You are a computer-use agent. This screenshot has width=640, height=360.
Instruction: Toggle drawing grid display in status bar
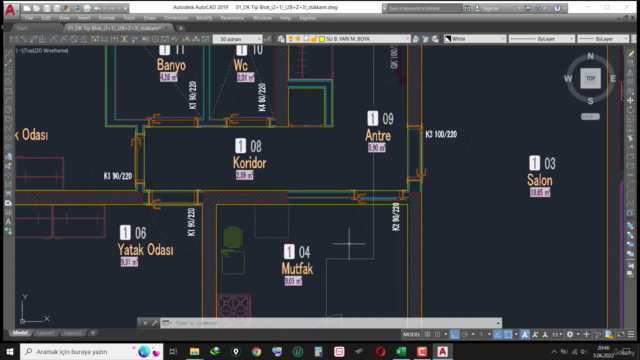click(x=427, y=334)
